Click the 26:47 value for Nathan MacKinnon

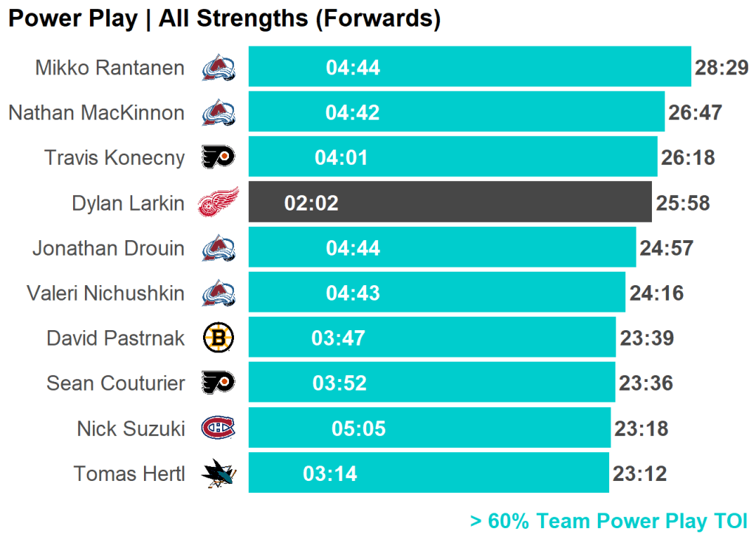click(x=695, y=113)
